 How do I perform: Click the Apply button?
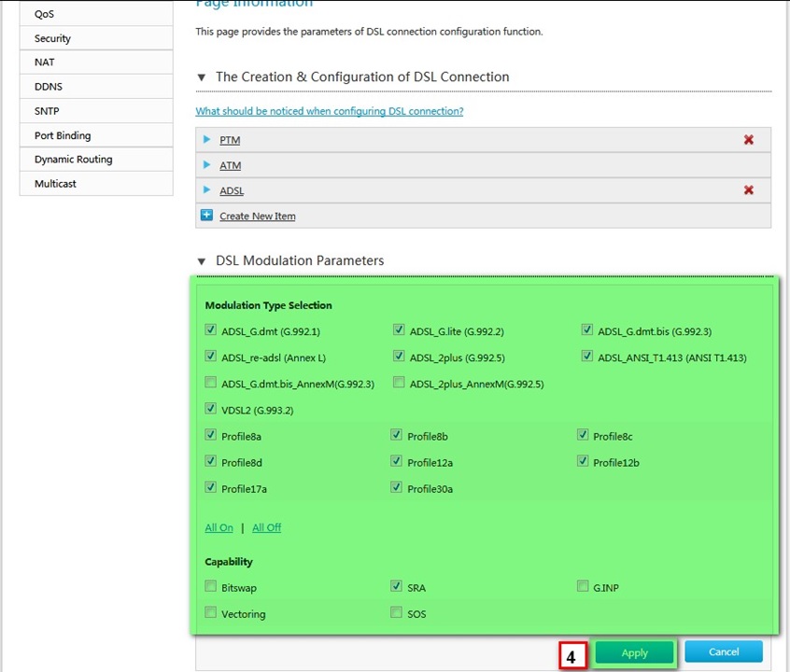coord(634,652)
